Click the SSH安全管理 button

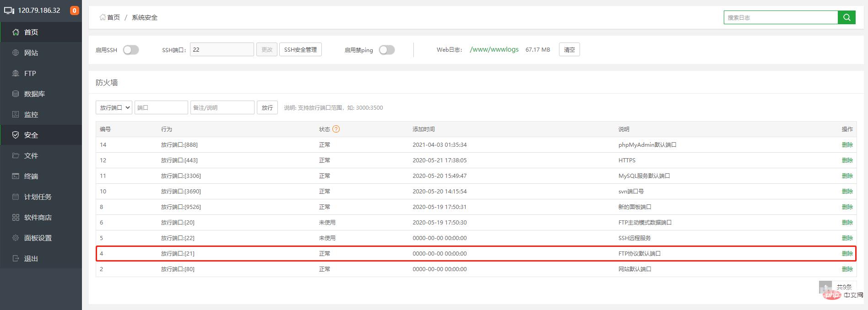[x=300, y=49]
